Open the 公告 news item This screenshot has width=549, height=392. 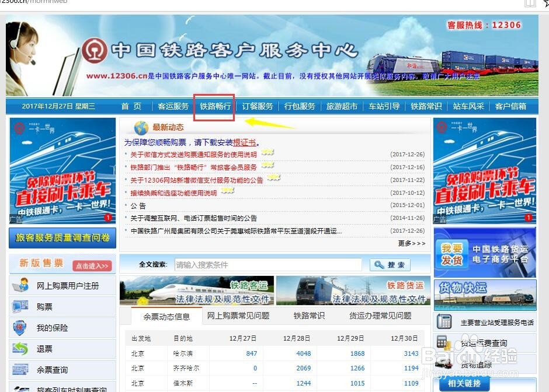pos(138,205)
